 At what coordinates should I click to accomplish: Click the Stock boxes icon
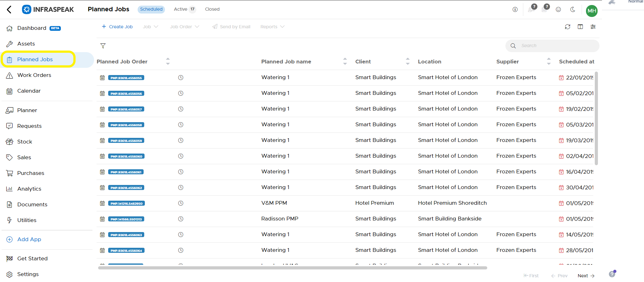9,142
